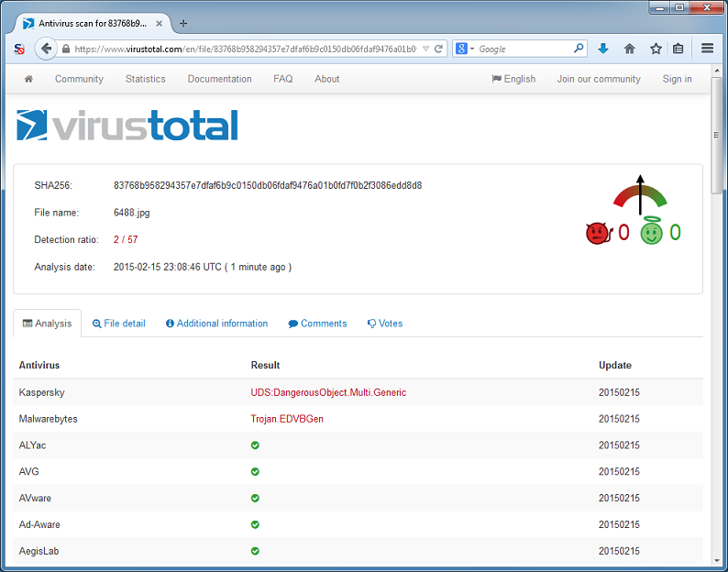Expand the Google search engine dropdown
The height and width of the screenshot is (572, 728).
[465, 49]
